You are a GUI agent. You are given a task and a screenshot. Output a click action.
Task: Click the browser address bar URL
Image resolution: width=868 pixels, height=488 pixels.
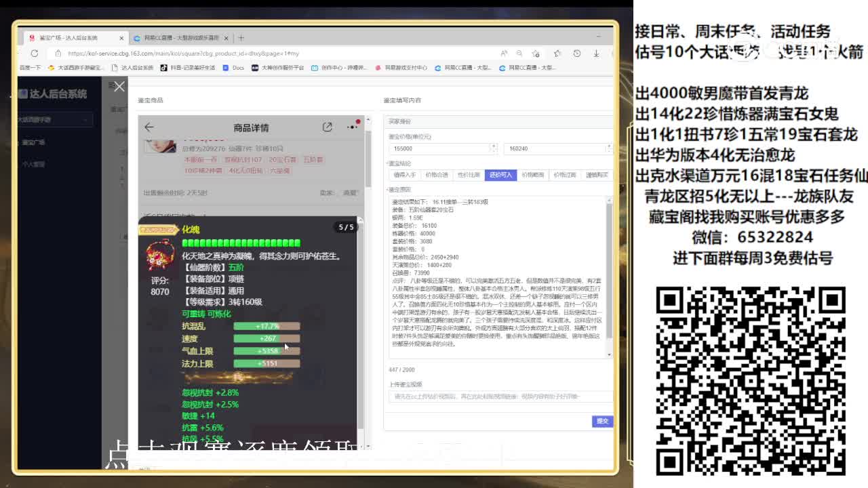[183, 53]
